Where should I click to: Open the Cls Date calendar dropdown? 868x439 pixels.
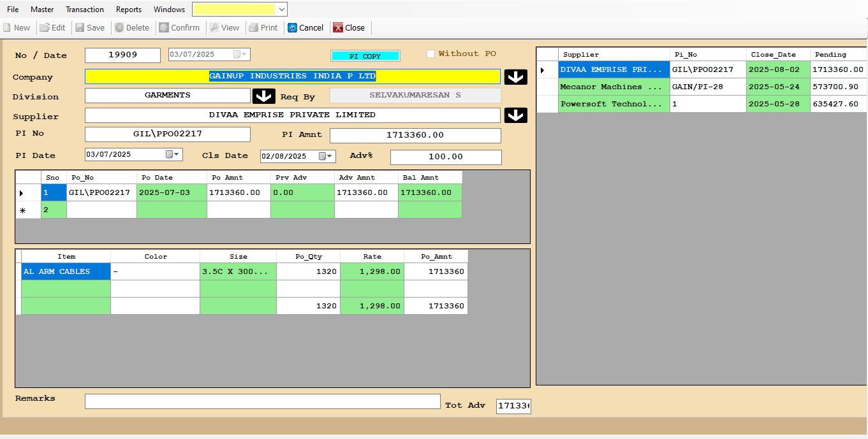point(326,156)
